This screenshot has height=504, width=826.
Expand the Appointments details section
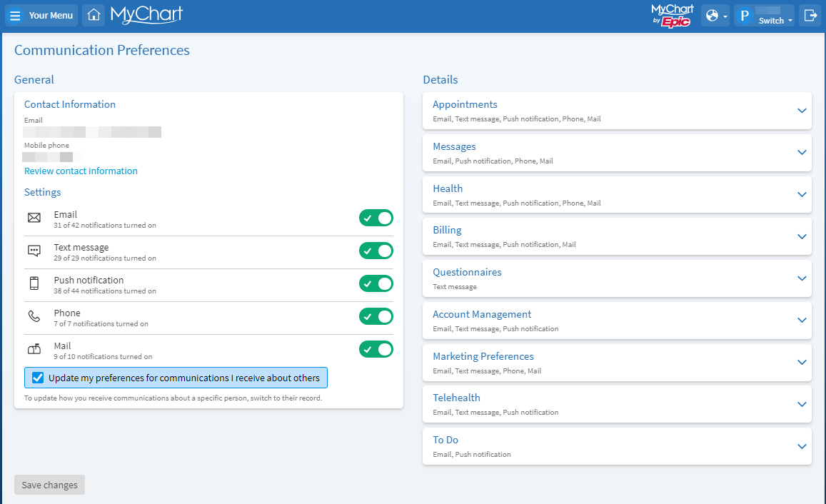[801, 111]
